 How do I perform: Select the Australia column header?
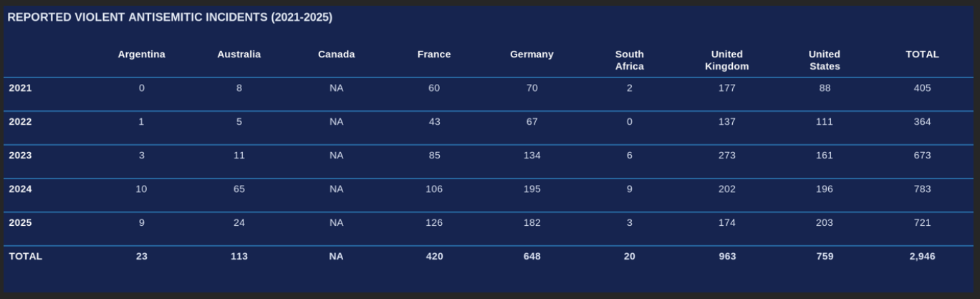[239, 54]
